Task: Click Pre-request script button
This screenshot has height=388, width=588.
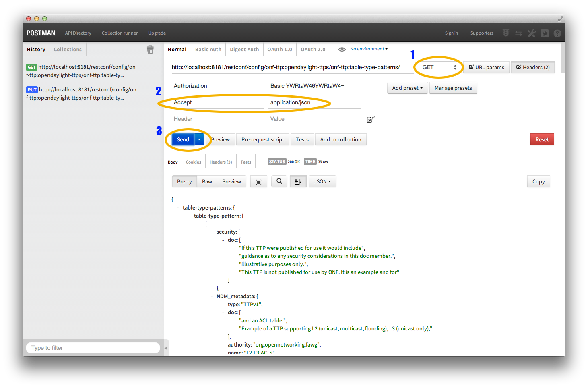Action: pyautogui.click(x=263, y=139)
